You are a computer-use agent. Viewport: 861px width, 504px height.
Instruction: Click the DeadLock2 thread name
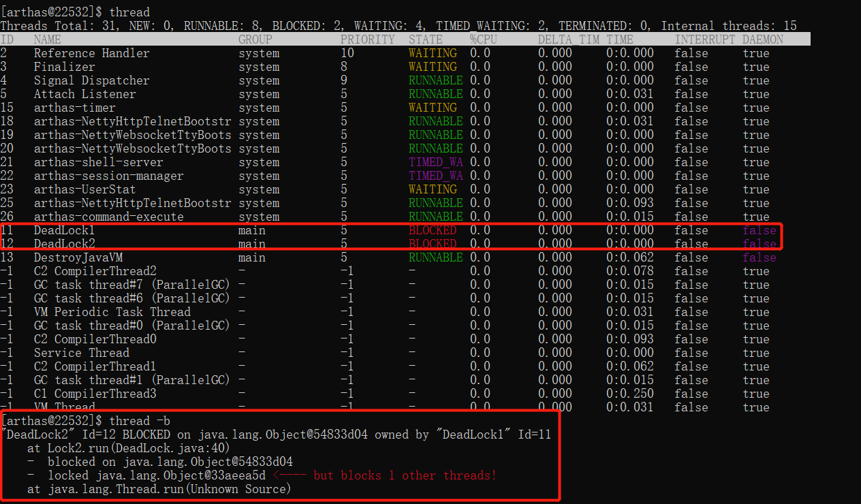click(65, 244)
